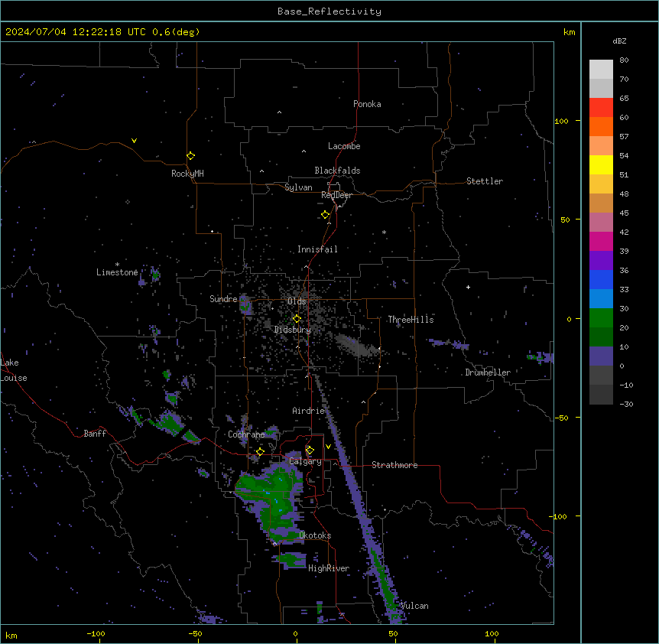Select the slate purple 0-10 dBZ swatch
The height and width of the screenshot is (644, 659).
click(601, 356)
